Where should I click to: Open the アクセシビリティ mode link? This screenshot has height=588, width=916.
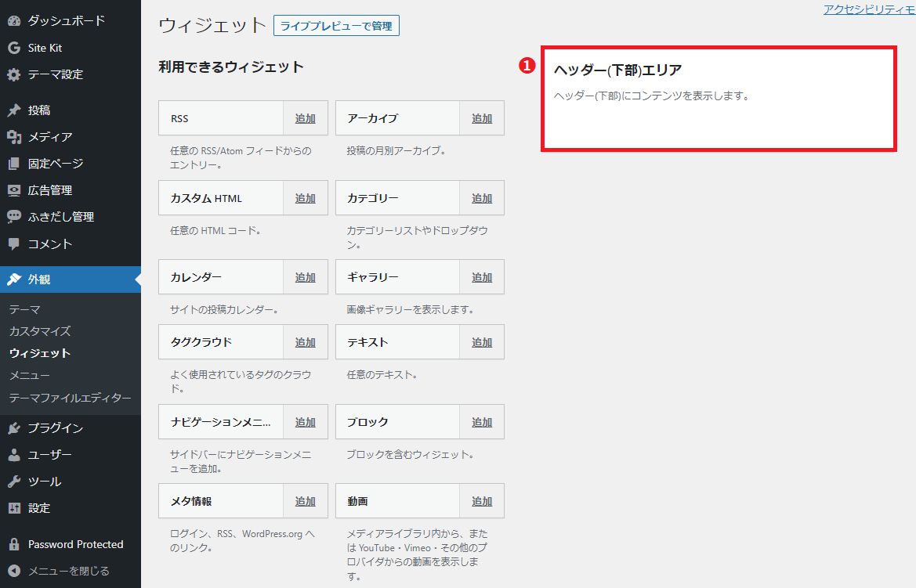(869, 9)
